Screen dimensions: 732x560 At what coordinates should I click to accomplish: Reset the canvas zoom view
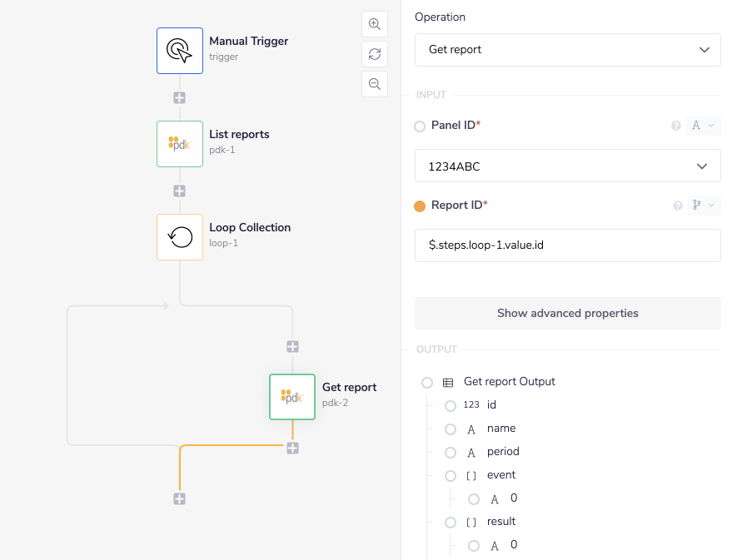pos(375,54)
